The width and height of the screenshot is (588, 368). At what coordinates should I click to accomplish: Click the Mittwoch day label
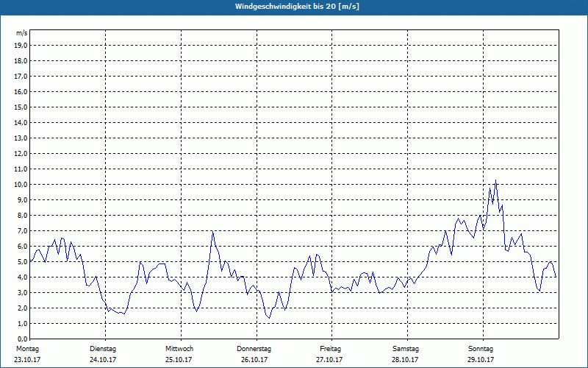click(x=179, y=349)
